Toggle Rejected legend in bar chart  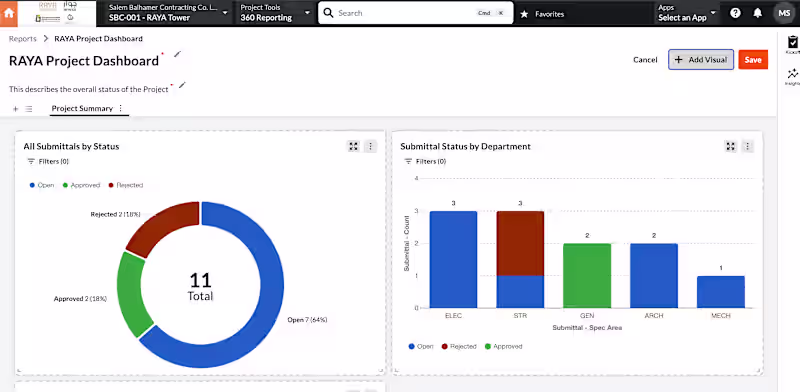[459, 347]
